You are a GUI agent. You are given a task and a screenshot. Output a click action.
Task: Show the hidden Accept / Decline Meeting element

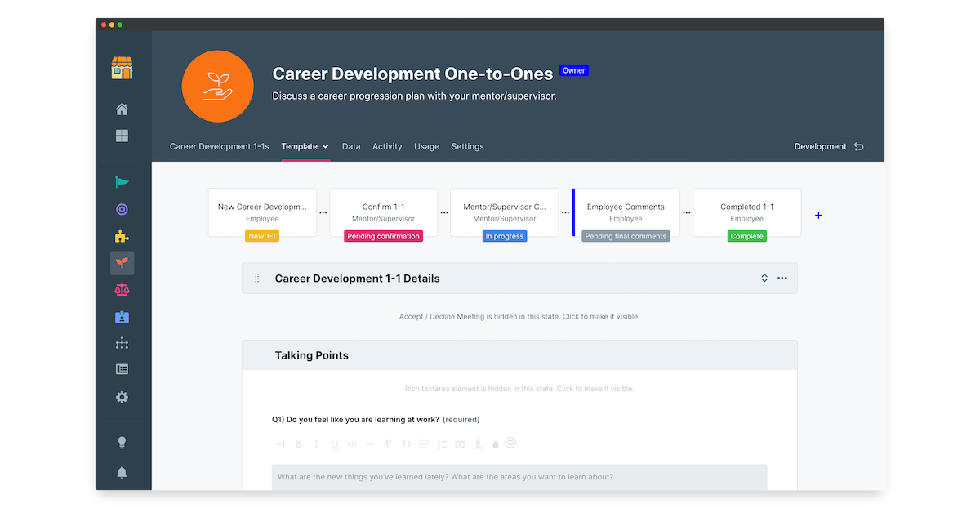pos(519,317)
